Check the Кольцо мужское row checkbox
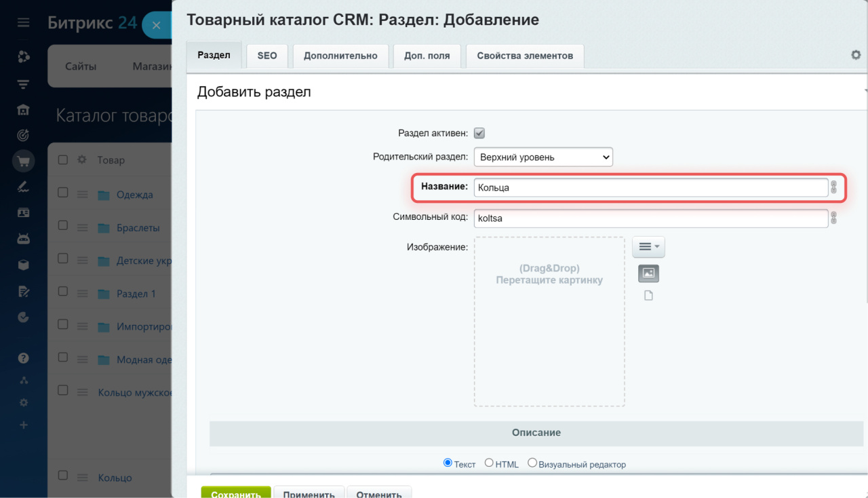868x498 pixels. click(63, 390)
